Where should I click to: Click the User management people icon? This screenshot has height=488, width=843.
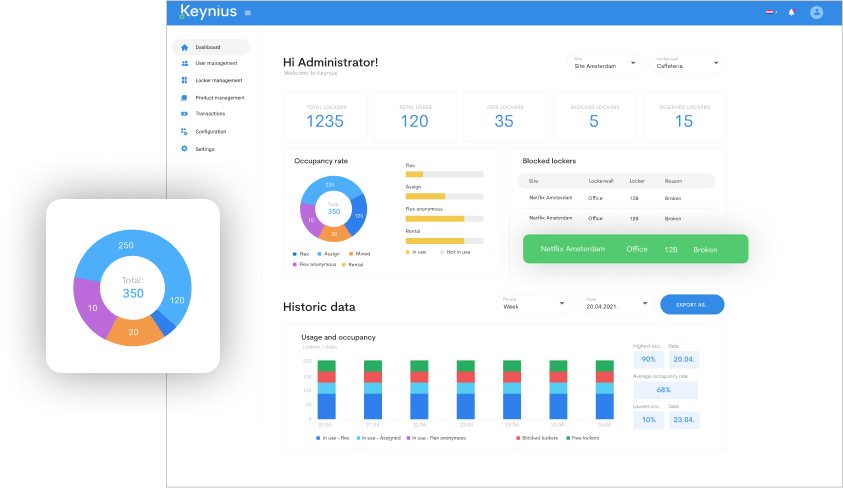pyautogui.click(x=184, y=63)
